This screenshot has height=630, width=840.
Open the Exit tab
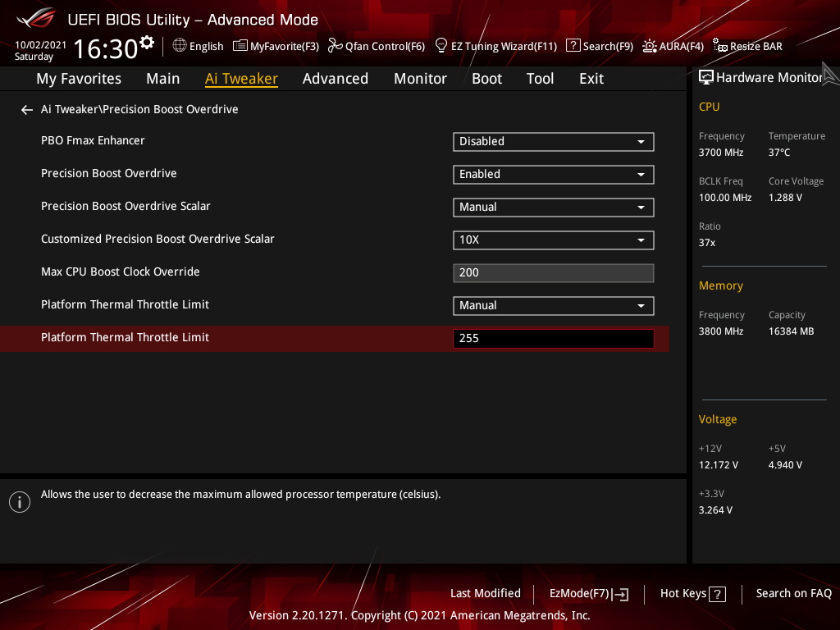(591, 79)
